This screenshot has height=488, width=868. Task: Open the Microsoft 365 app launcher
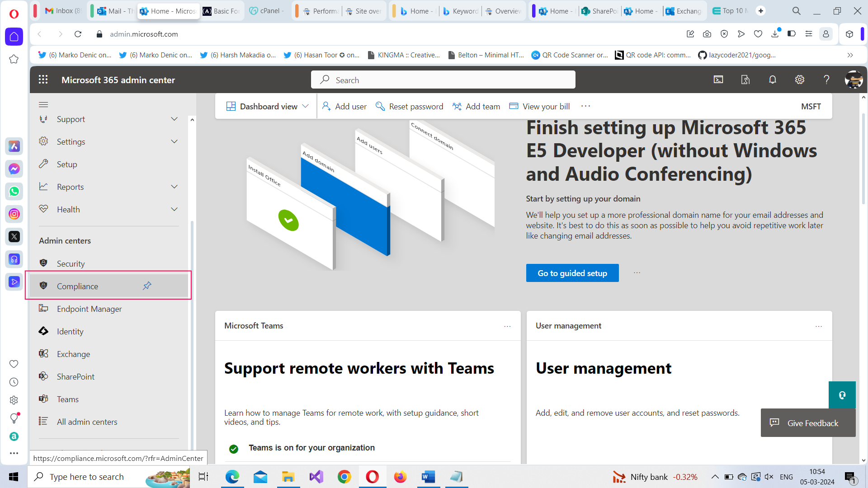pos(43,80)
